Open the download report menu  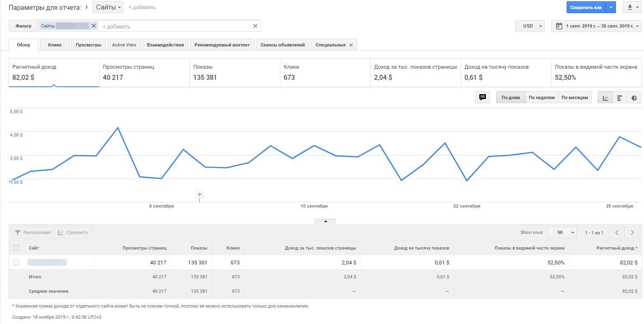(x=632, y=7)
